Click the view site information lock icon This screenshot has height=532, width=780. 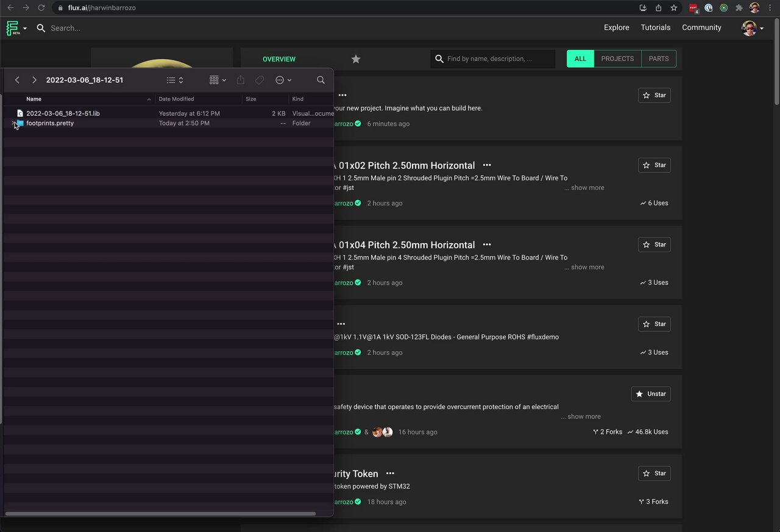[x=60, y=8]
